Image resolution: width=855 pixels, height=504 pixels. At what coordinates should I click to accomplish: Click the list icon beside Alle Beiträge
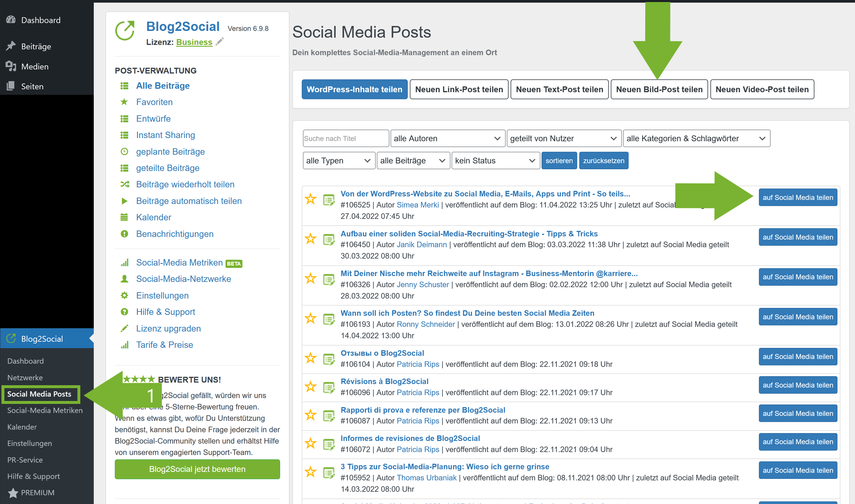(x=124, y=86)
